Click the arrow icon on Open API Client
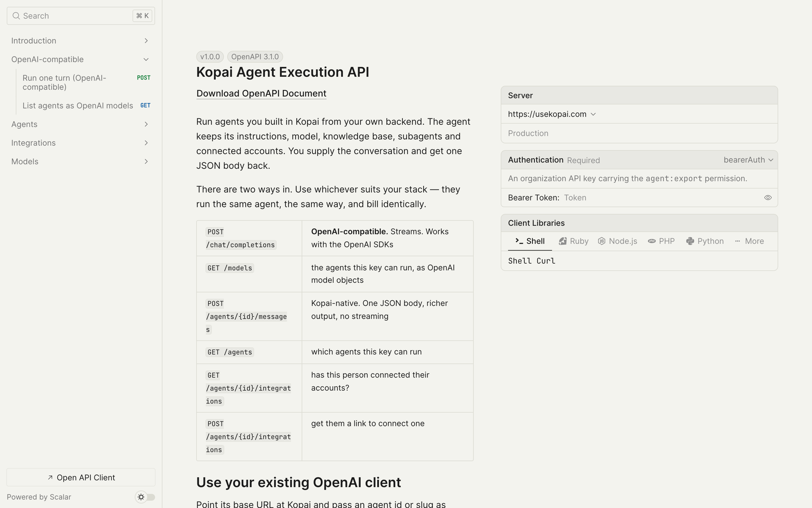The height and width of the screenshot is (508, 812). click(50, 478)
